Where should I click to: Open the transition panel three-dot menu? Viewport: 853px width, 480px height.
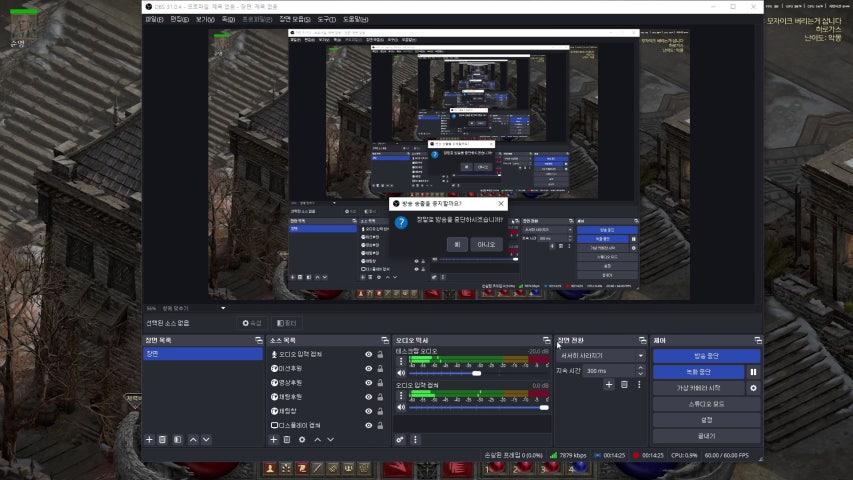(639, 384)
